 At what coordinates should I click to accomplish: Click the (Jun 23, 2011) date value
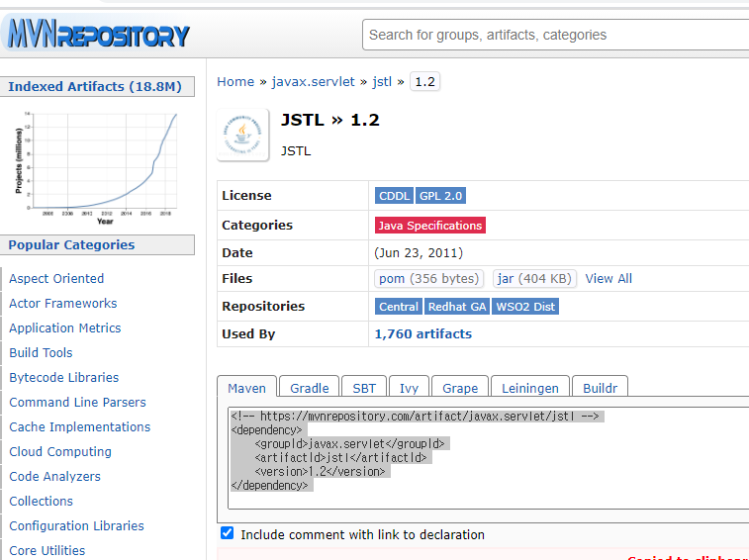click(419, 252)
